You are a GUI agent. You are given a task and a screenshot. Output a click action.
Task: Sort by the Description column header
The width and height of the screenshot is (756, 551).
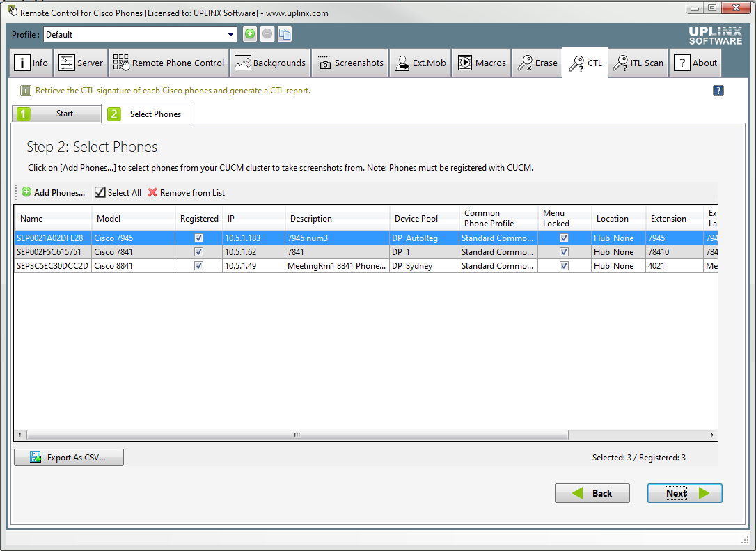pyautogui.click(x=337, y=218)
